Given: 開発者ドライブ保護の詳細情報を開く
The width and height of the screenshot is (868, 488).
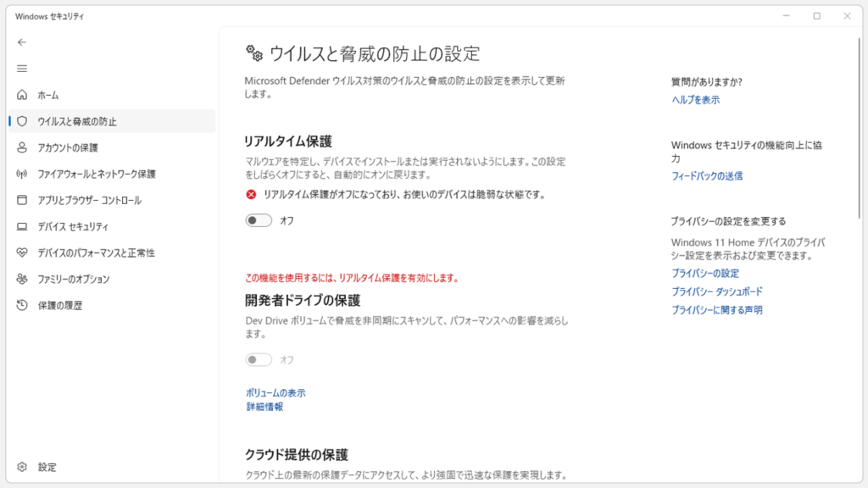Looking at the screenshot, I should (x=265, y=407).
